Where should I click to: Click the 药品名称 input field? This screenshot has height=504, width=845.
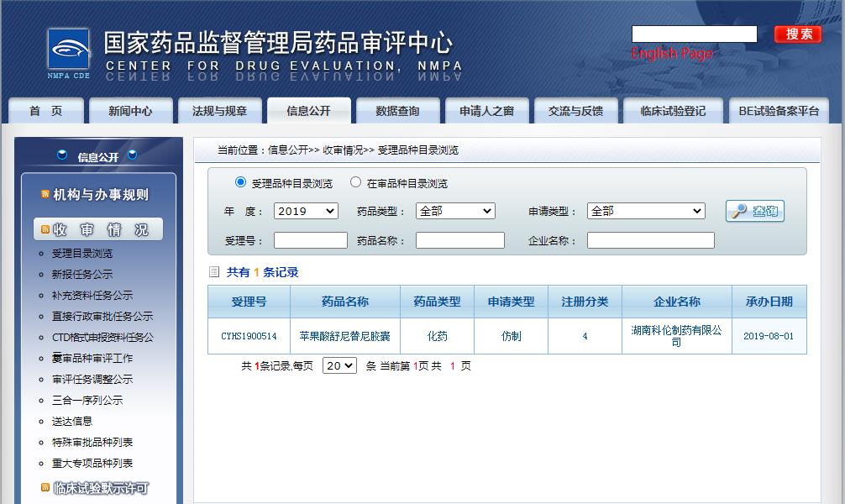click(459, 240)
